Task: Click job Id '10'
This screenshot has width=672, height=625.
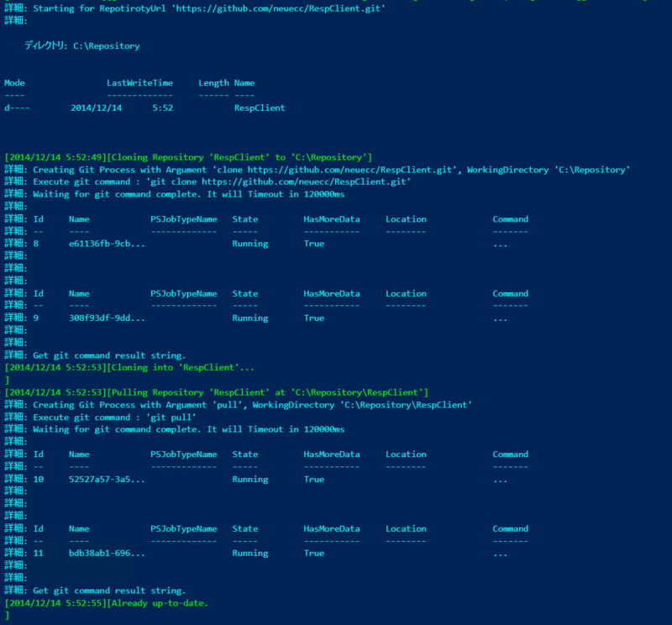Action: (x=39, y=480)
